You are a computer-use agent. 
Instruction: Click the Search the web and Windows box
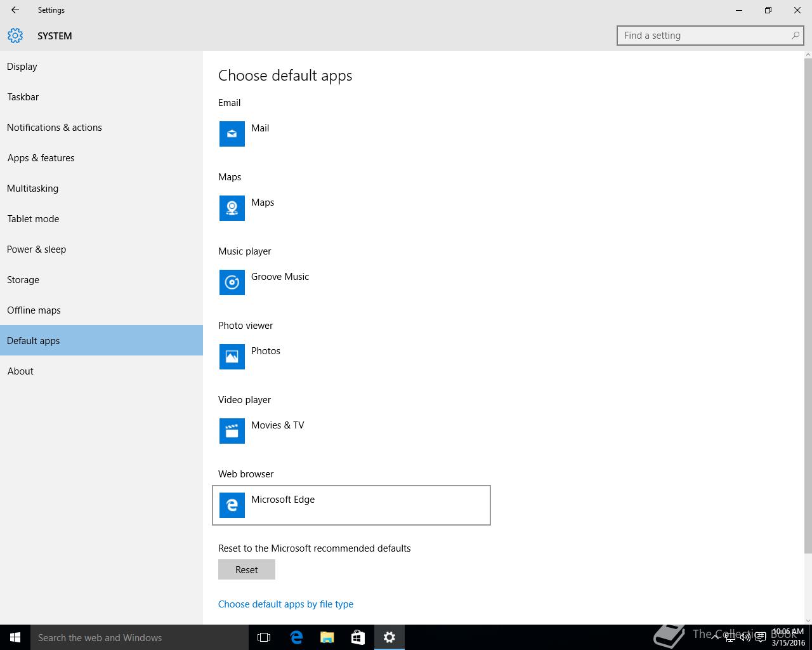pos(140,637)
